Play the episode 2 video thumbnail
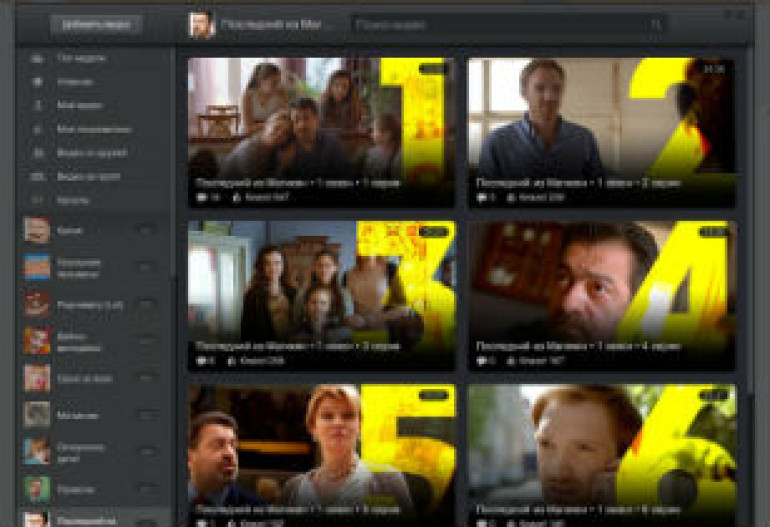 pos(602,132)
